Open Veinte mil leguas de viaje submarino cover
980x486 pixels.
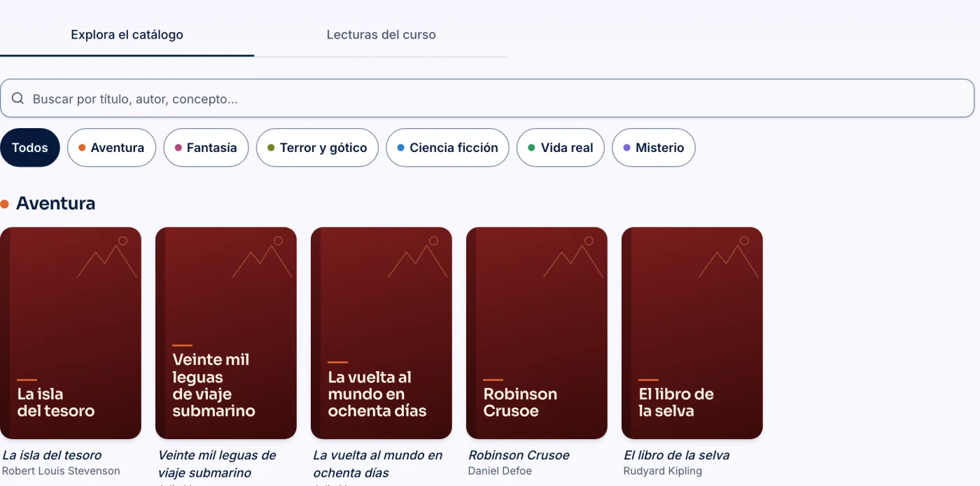(226, 333)
